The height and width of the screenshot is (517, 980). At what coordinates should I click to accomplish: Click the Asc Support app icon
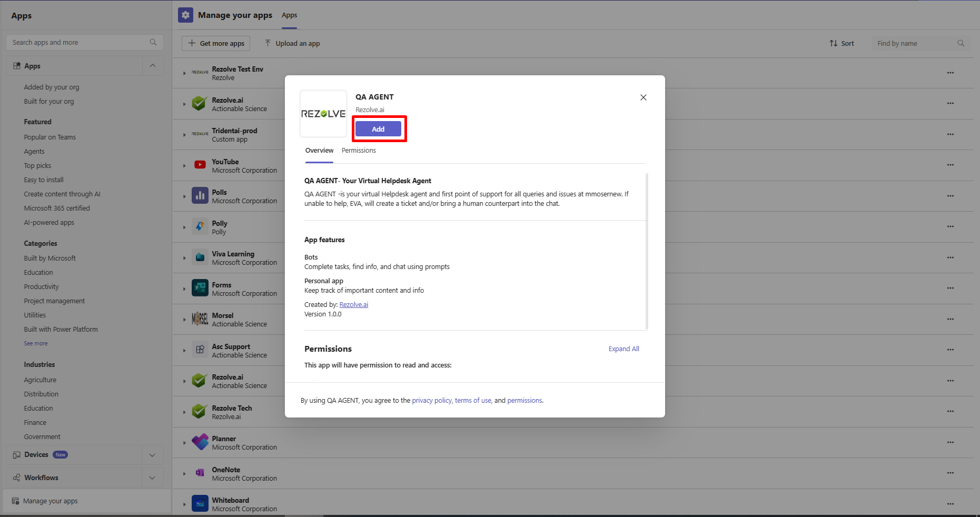point(200,350)
